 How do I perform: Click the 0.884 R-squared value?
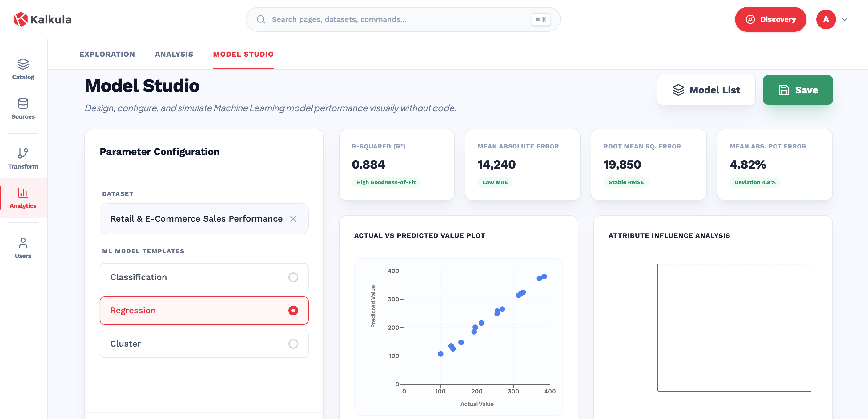click(x=368, y=164)
